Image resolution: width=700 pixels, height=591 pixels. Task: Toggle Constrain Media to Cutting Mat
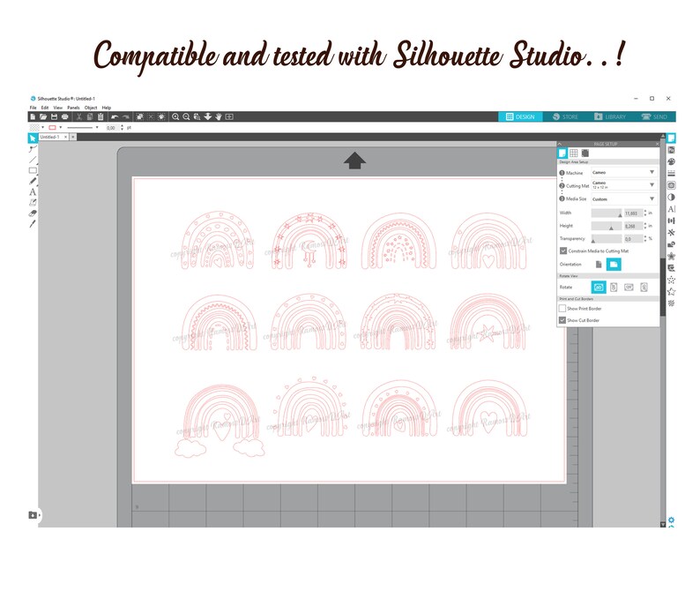tap(563, 251)
